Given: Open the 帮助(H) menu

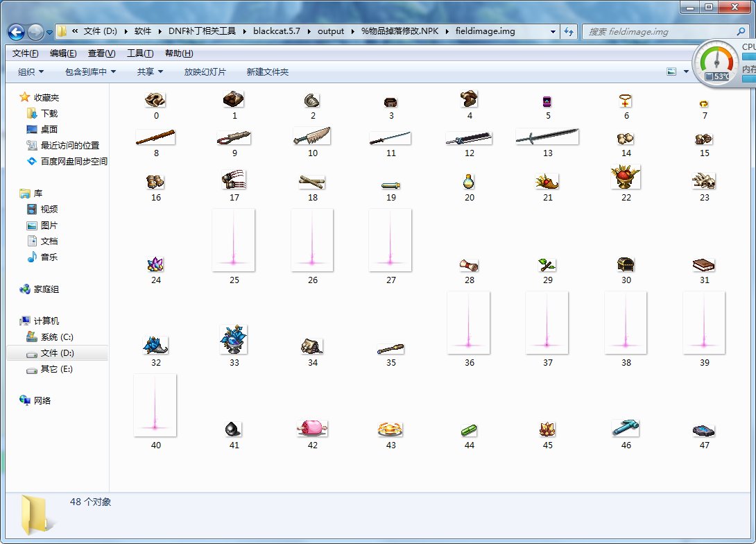Looking at the screenshot, I should point(179,53).
